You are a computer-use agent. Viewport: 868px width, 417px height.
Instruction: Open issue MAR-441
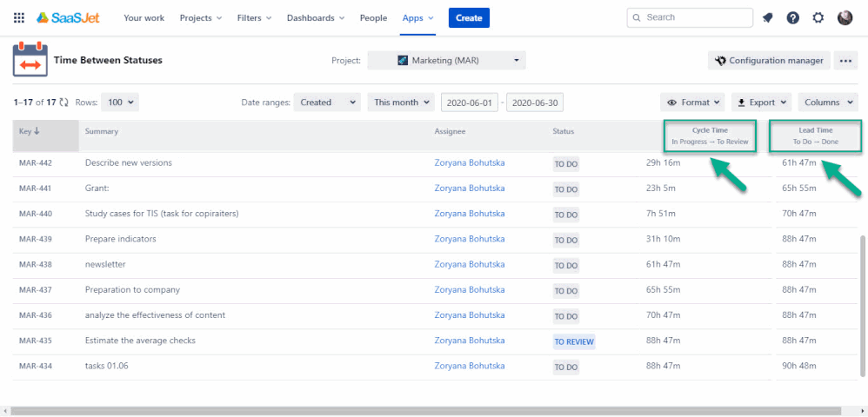click(x=36, y=189)
